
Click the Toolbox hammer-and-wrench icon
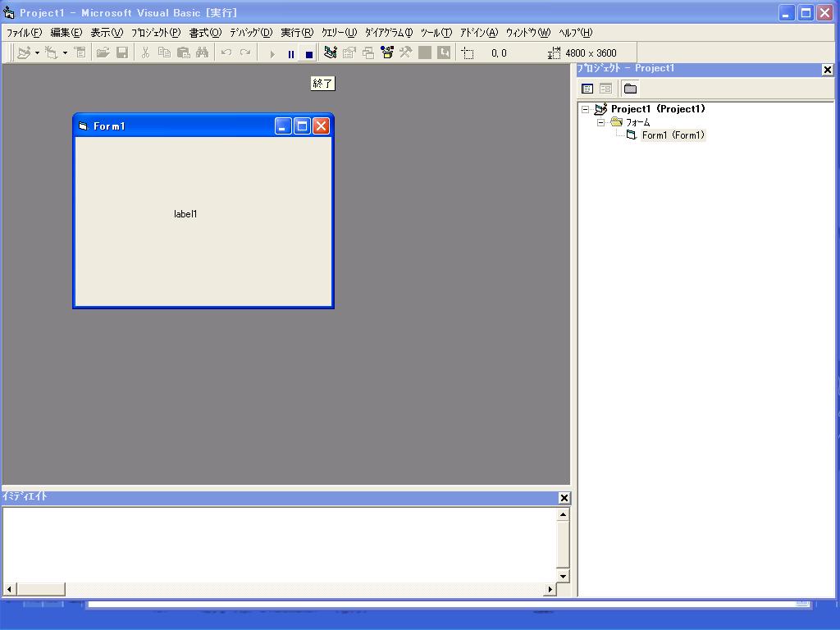click(405, 52)
